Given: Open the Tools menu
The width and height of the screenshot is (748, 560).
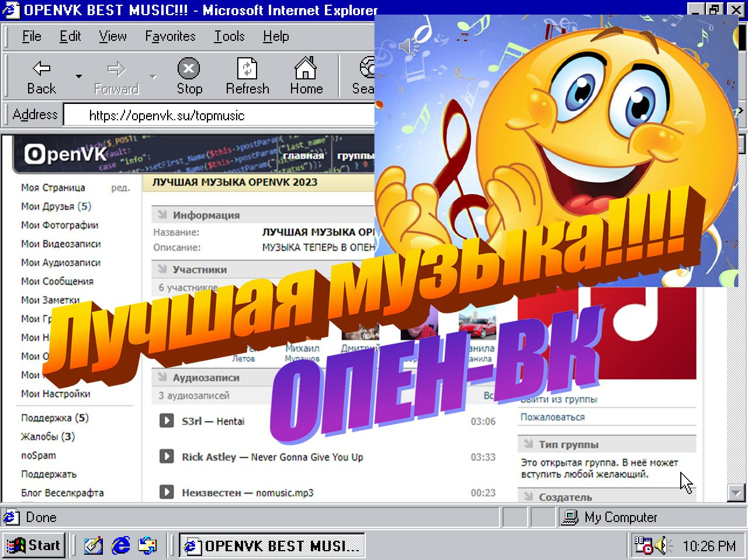Looking at the screenshot, I should coord(229,36).
